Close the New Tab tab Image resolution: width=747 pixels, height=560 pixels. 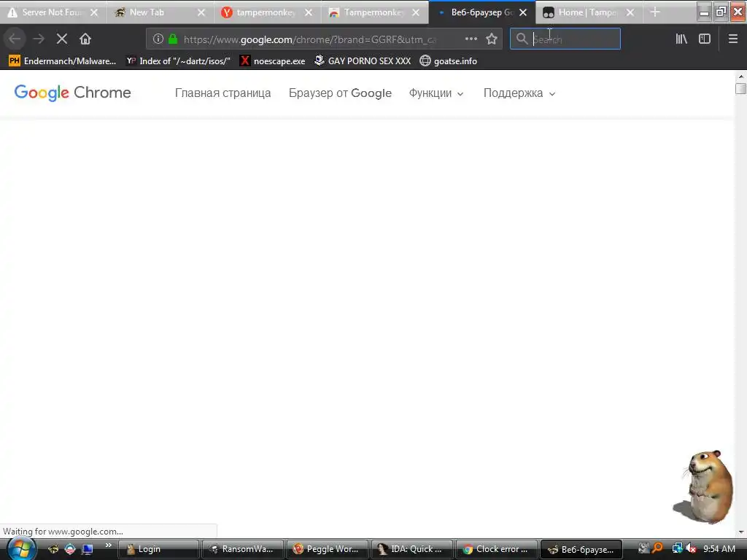point(201,12)
